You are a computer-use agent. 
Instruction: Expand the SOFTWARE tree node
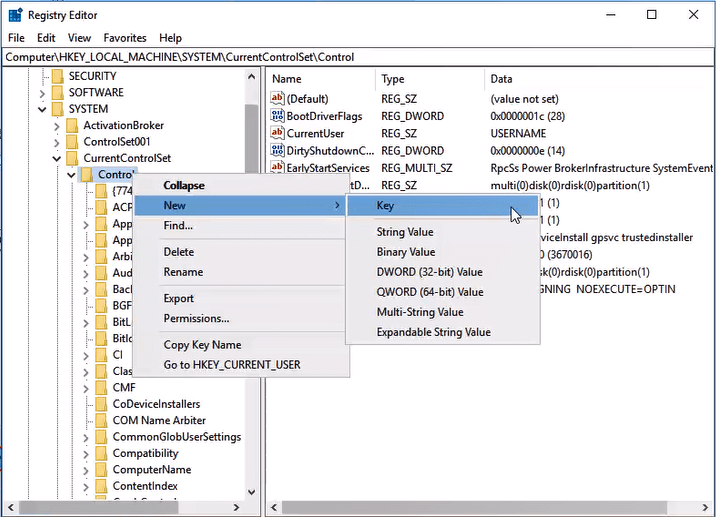[x=42, y=93]
